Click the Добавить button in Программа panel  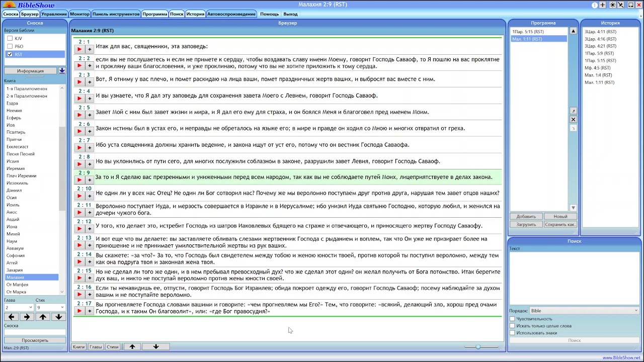[x=526, y=217]
